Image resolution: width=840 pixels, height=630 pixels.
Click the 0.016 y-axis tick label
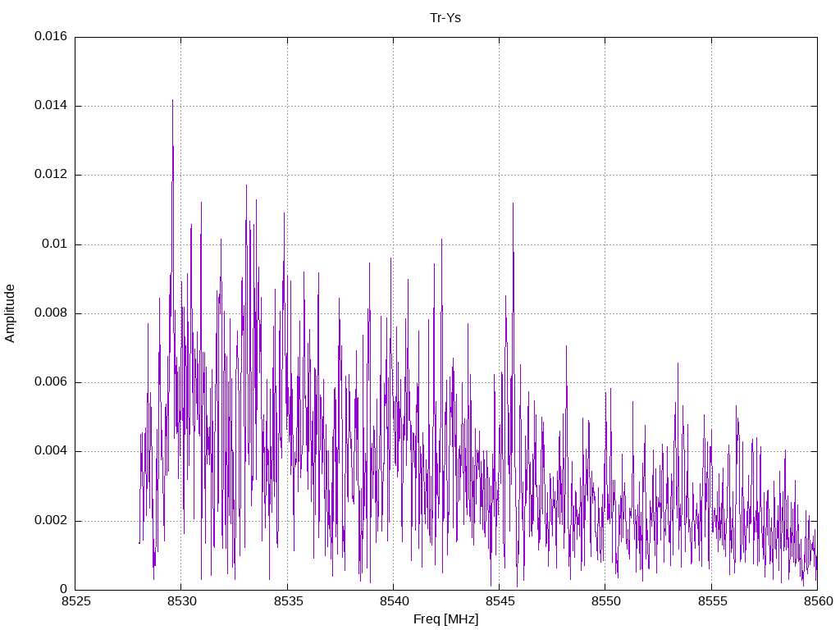pyautogui.click(x=51, y=36)
